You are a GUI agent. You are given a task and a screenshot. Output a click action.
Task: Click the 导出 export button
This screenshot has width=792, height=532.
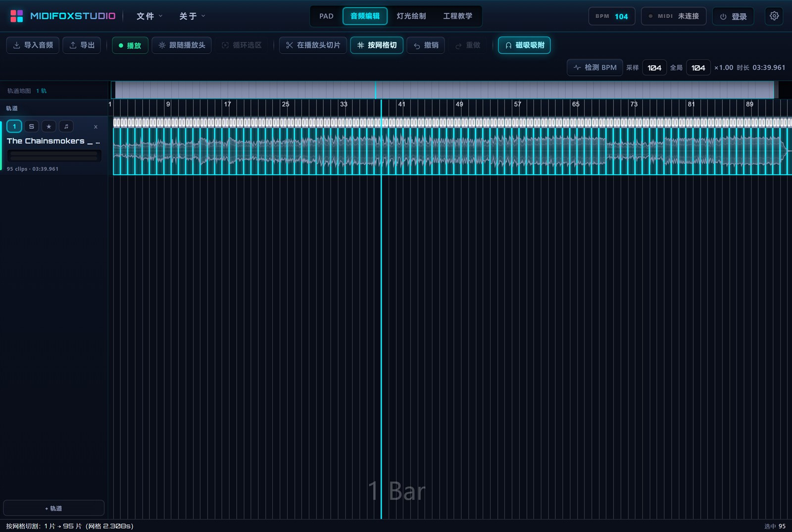(82, 45)
